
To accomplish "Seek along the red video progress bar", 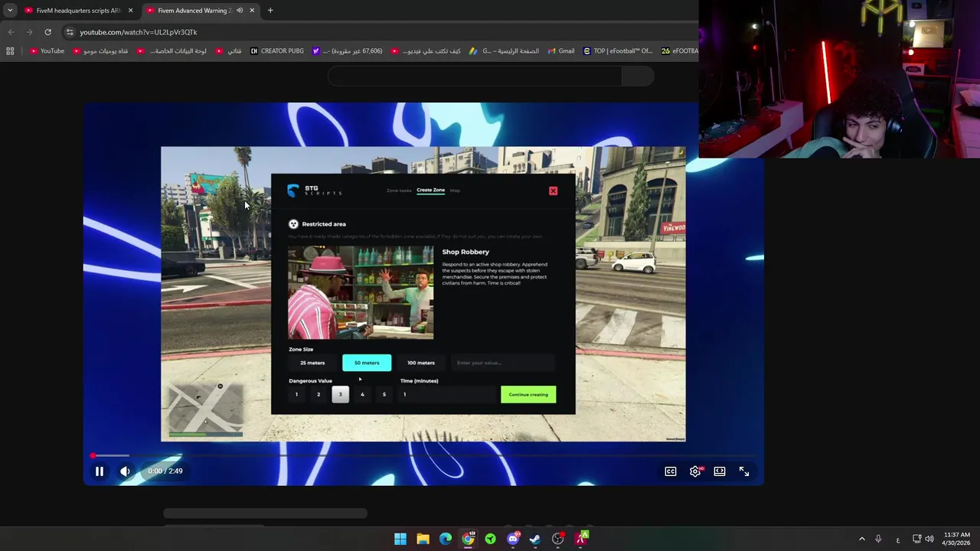I will click(423, 455).
